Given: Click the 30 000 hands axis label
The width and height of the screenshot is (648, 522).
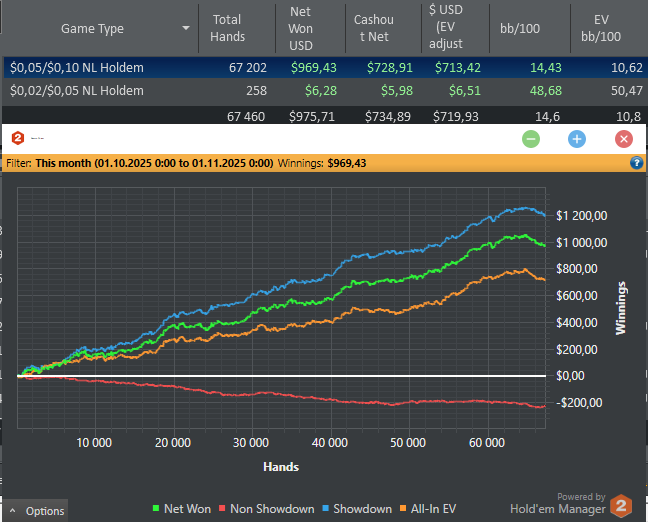Looking at the screenshot, I should point(251,443).
